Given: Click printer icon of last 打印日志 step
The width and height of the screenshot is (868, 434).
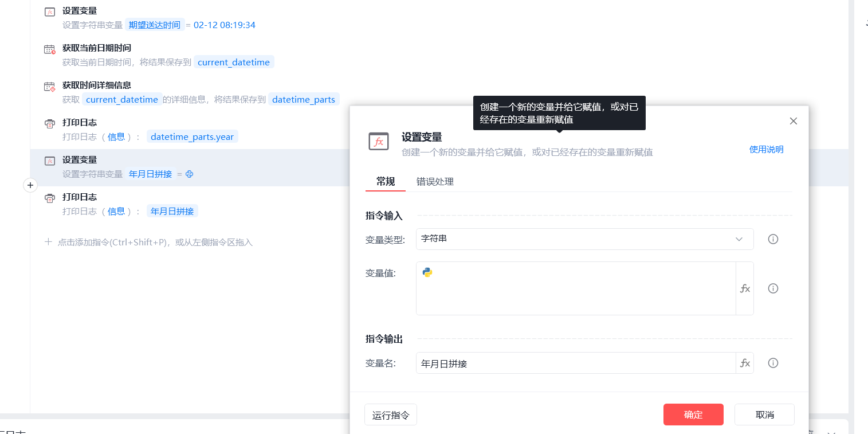Looking at the screenshot, I should point(50,198).
